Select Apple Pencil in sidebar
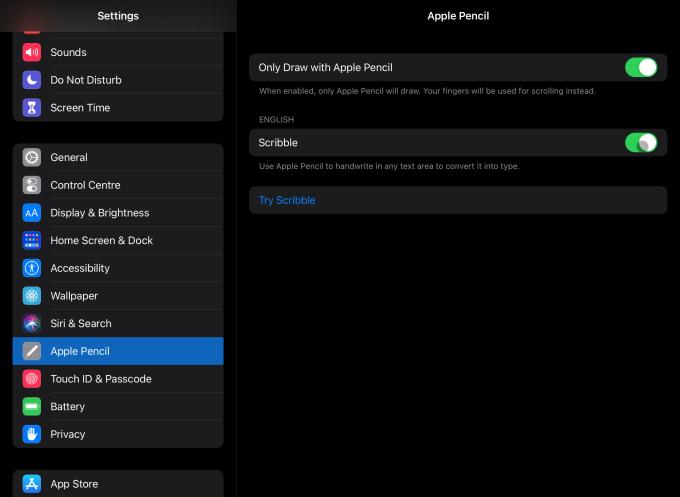 [118, 351]
